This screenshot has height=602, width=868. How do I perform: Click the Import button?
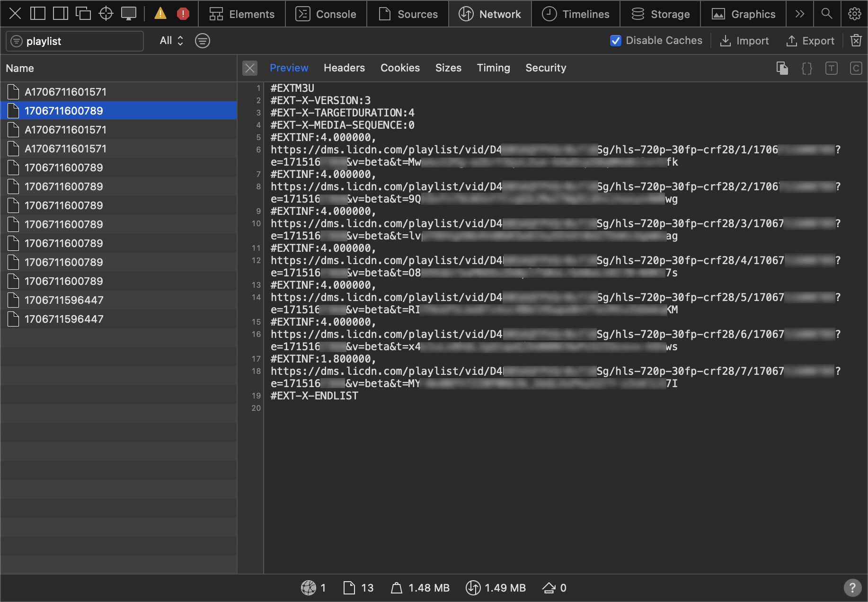coord(744,41)
